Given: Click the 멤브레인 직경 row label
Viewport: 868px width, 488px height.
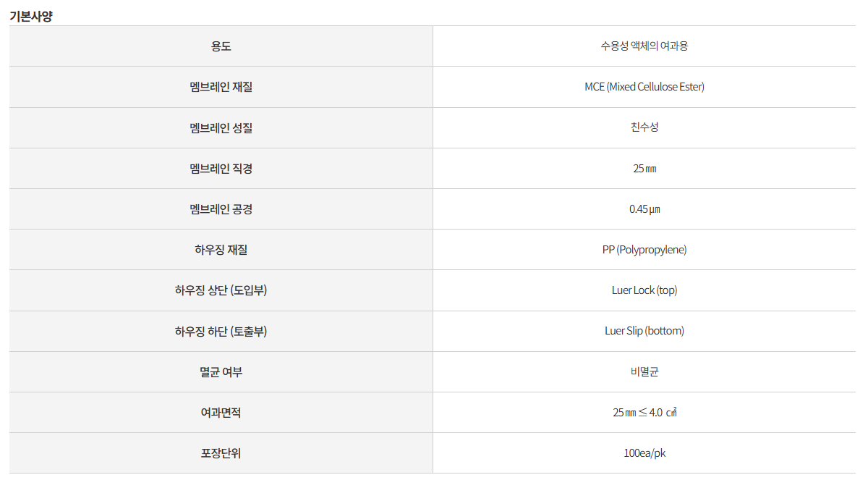Looking at the screenshot, I should click(x=221, y=169).
